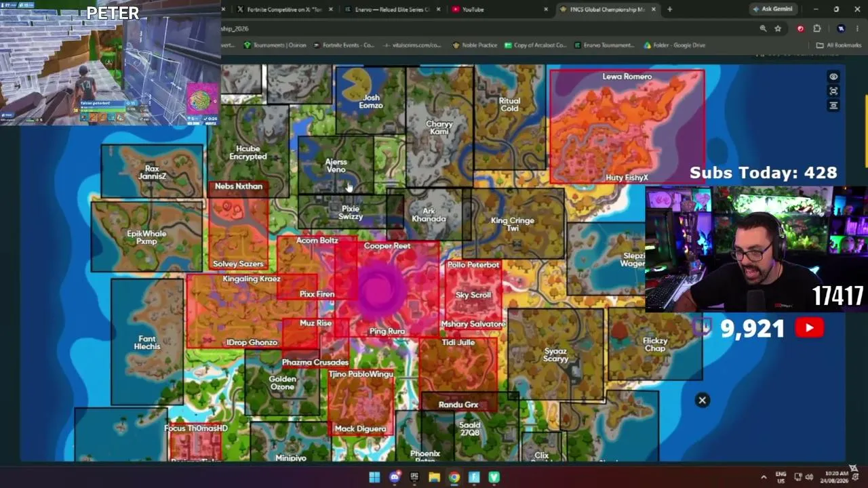The image size is (868, 488).
Task: Show hidden system tray icons
Action: 764,477
